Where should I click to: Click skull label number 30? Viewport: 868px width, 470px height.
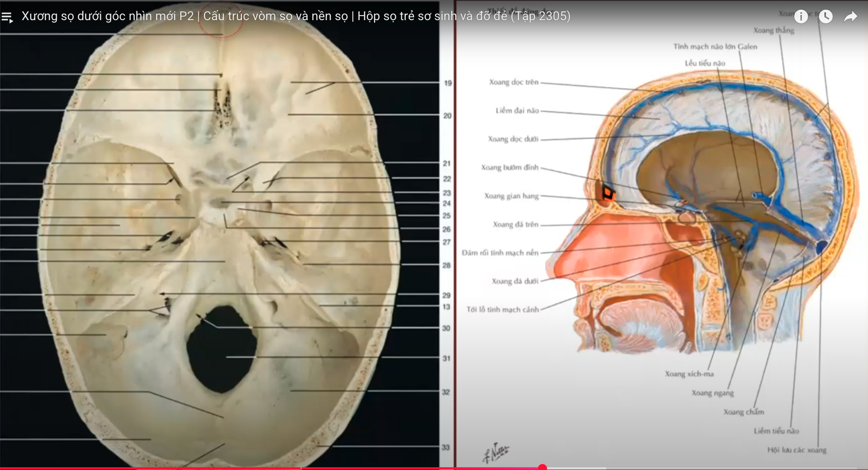click(446, 328)
